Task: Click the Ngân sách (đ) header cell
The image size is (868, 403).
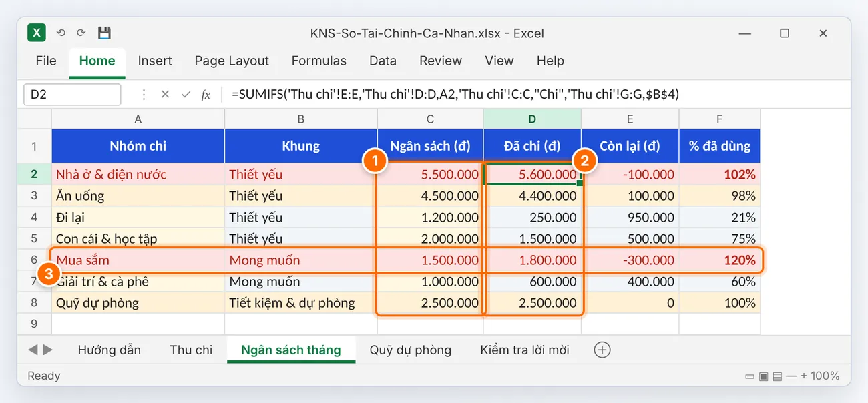Action: coord(431,146)
